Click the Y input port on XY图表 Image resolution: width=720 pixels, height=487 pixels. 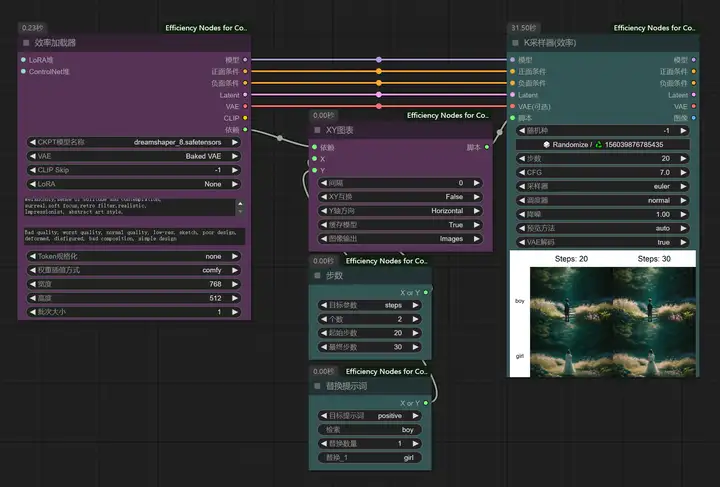pyautogui.click(x=315, y=170)
